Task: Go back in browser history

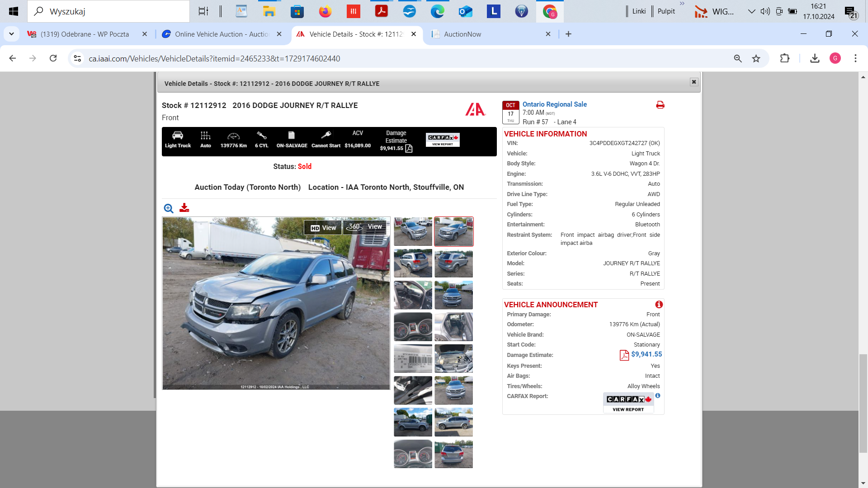Action: click(x=13, y=58)
